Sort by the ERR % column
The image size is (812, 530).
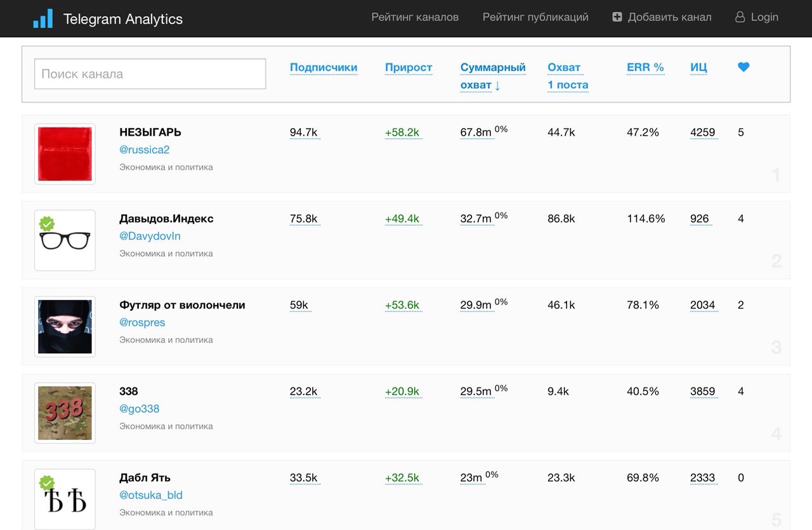(645, 67)
